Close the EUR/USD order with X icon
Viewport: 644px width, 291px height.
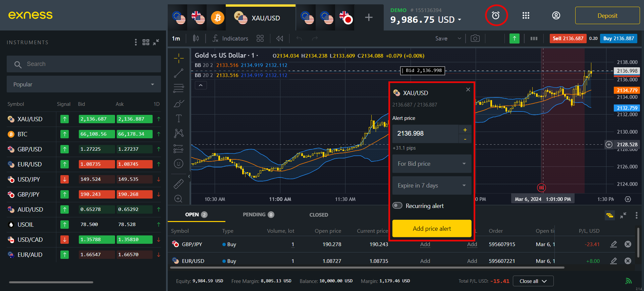click(x=628, y=261)
